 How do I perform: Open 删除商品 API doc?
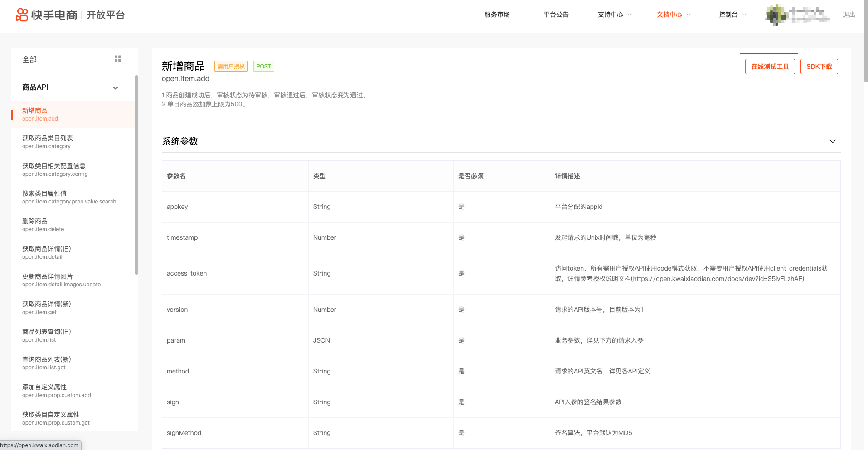tap(73, 225)
